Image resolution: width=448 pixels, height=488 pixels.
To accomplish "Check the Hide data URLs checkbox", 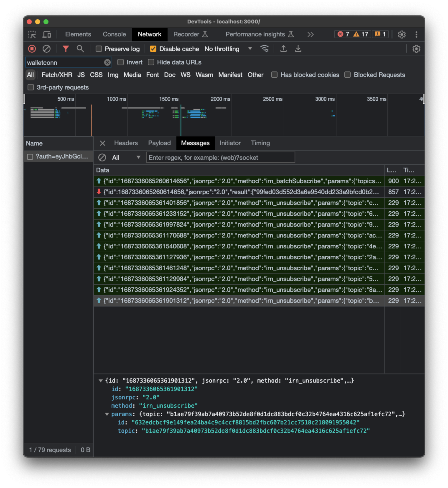I will (x=151, y=62).
